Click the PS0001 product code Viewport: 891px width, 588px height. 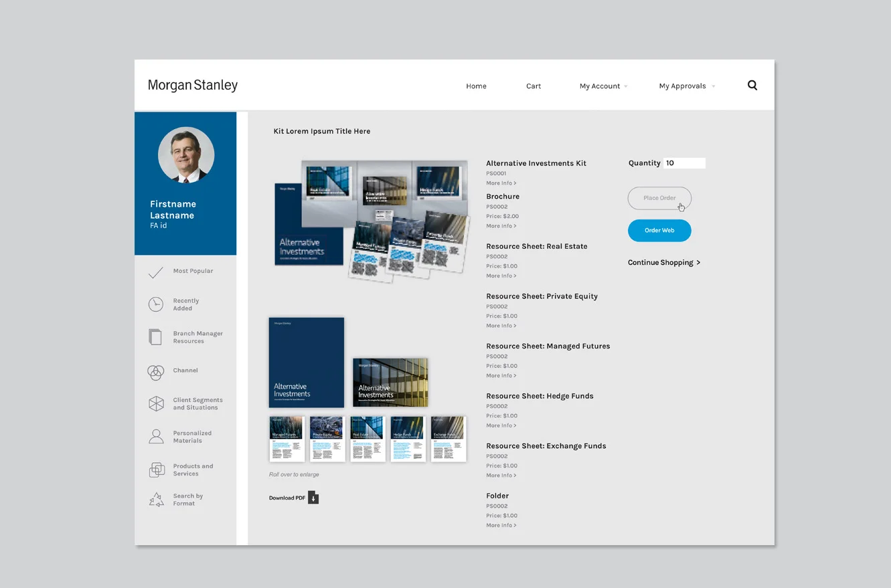point(496,174)
